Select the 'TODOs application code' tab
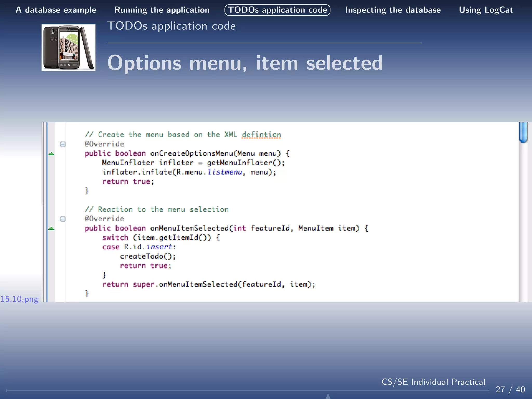This screenshot has width=532, height=399. click(x=277, y=10)
